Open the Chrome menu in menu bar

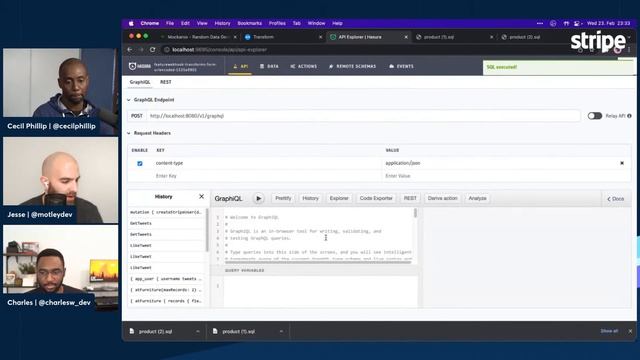(150, 23)
